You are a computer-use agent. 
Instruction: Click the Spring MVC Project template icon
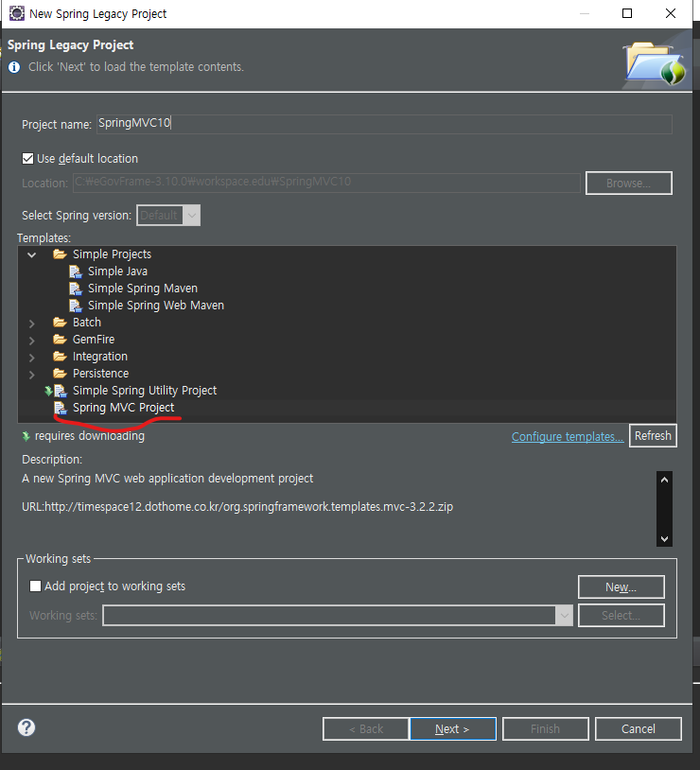(60, 408)
